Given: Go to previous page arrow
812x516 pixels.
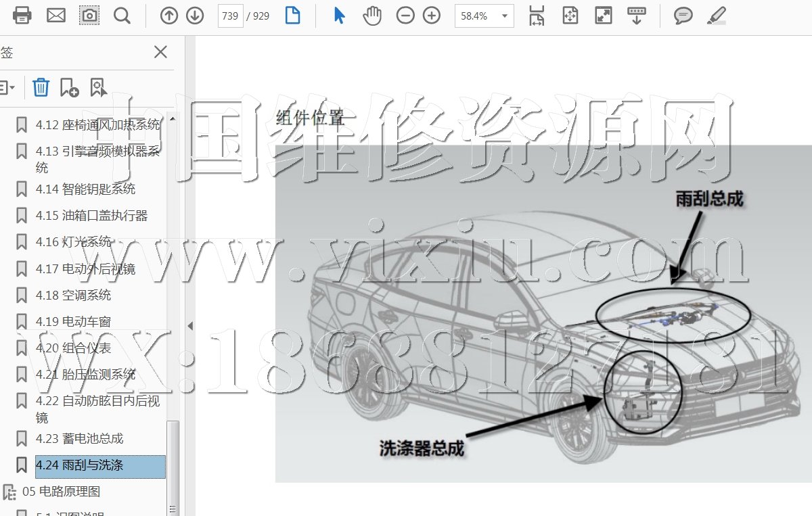Looking at the screenshot, I should [169, 16].
